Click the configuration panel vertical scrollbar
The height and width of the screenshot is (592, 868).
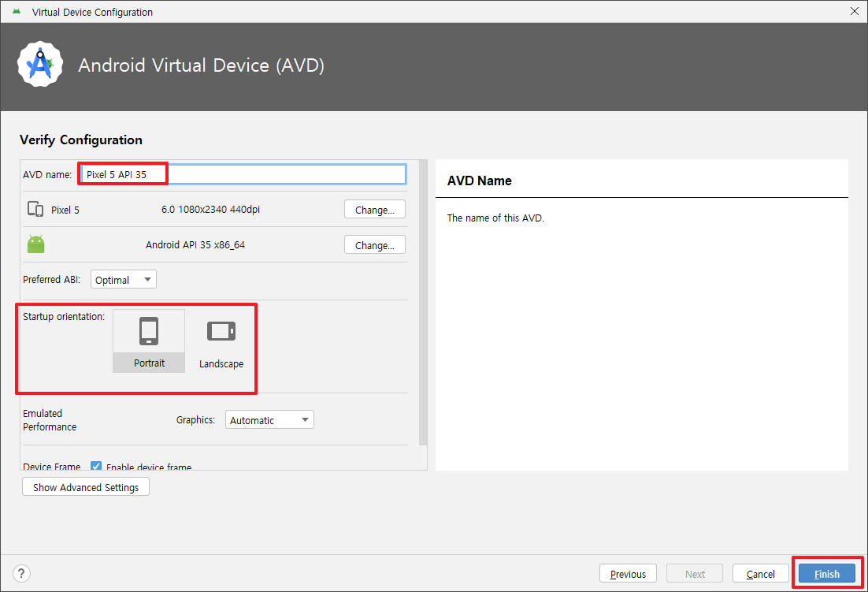coord(424,303)
